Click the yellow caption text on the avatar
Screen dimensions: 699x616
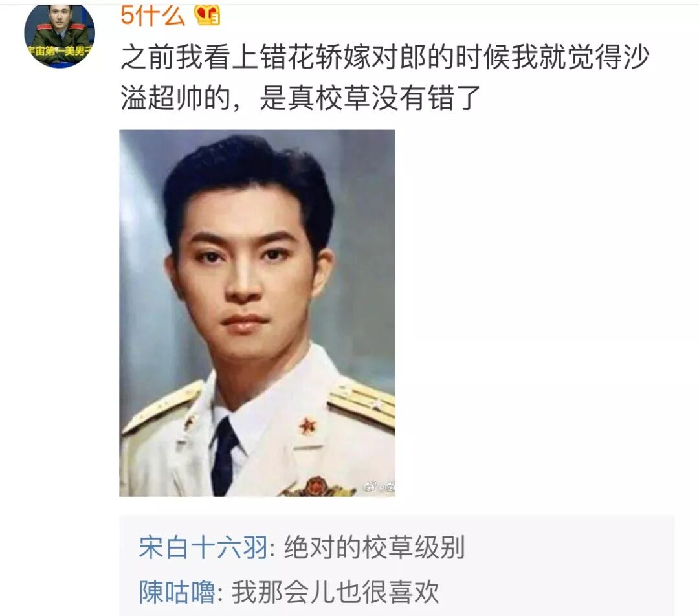[60, 51]
